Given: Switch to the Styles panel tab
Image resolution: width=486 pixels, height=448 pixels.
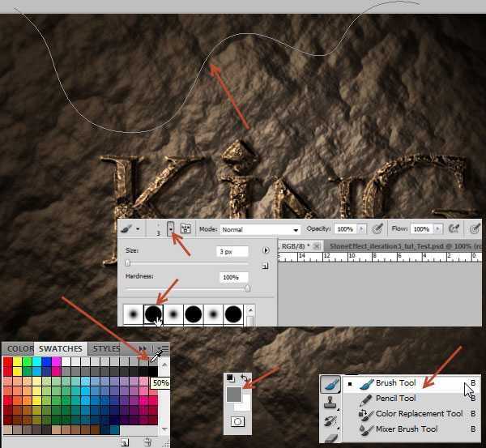Looking at the screenshot, I should click(x=106, y=349).
